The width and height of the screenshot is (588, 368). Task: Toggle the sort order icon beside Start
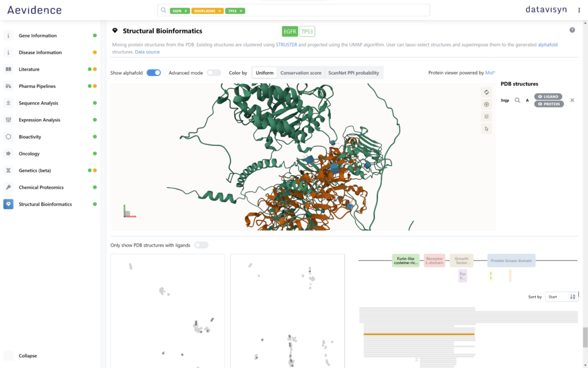pos(572,297)
